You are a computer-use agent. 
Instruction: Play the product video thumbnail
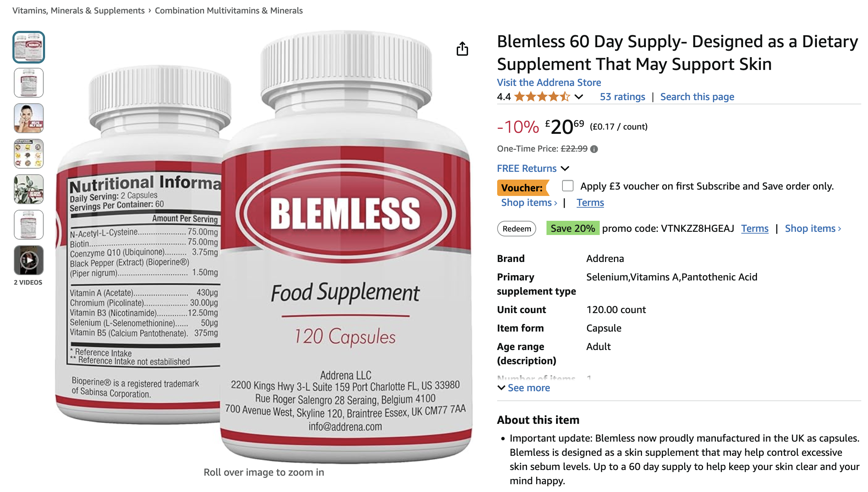point(28,260)
